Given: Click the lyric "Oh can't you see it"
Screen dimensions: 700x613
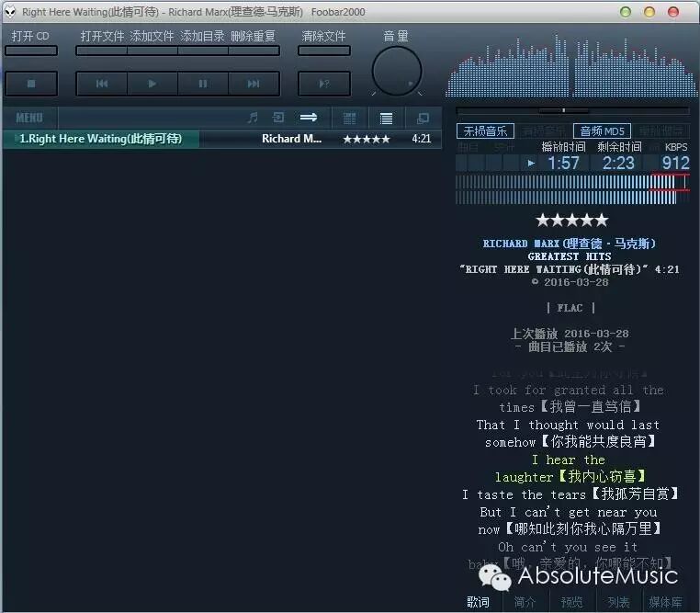Looking at the screenshot, I should click(x=568, y=547).
